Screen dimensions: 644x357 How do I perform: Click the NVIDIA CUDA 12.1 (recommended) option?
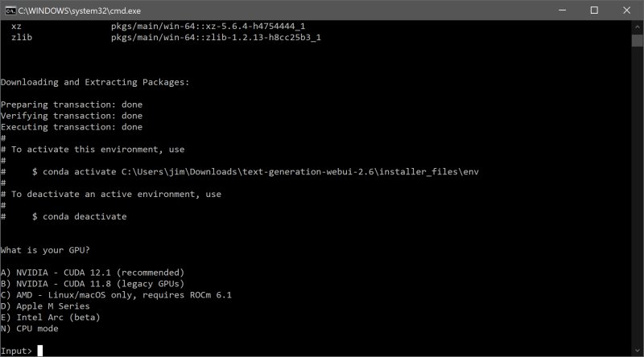[93, 273]
